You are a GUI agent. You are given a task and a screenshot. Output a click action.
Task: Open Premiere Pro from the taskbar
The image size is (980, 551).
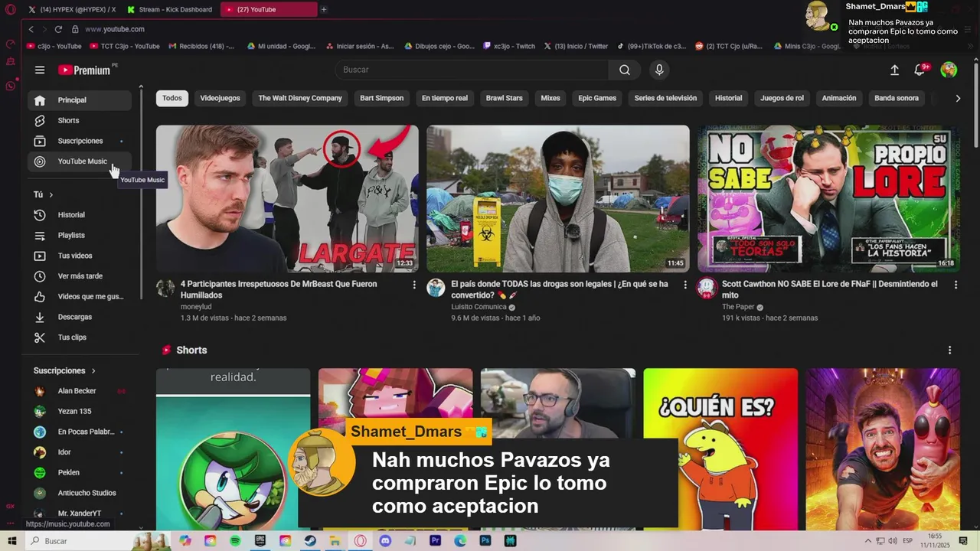pos(435,541)
